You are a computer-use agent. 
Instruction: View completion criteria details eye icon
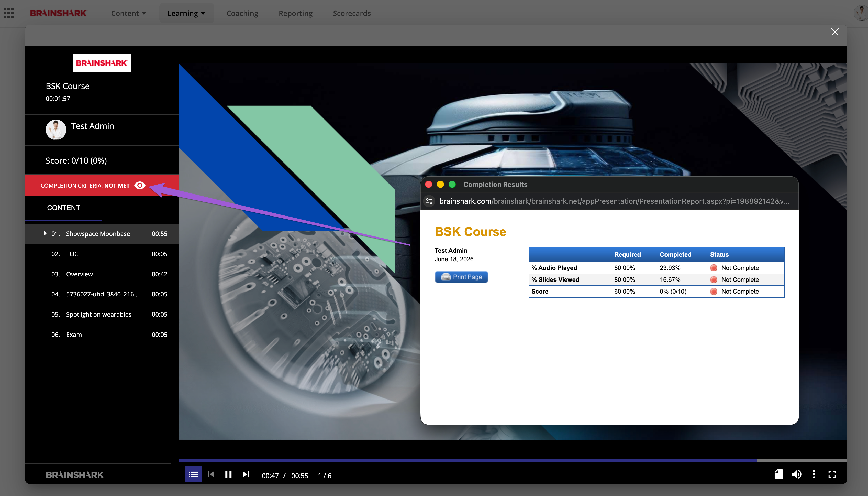(140, 185)
